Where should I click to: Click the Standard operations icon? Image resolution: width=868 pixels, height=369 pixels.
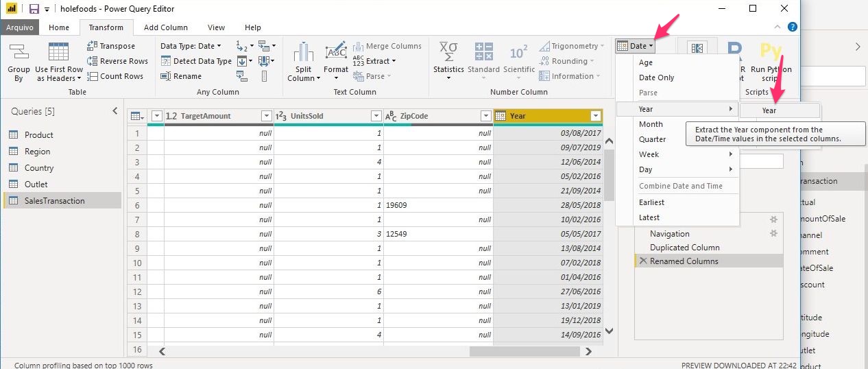coord(483,53)
